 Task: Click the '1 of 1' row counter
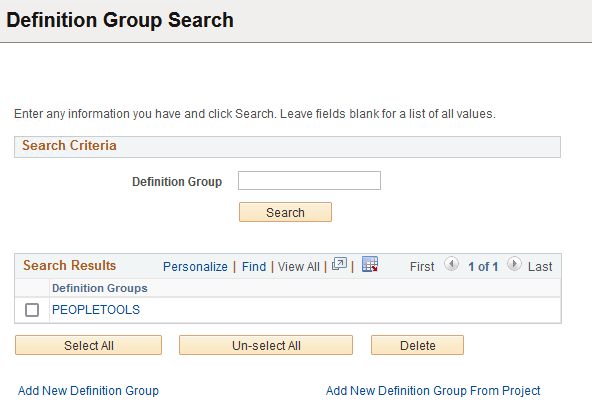[483, 267]
